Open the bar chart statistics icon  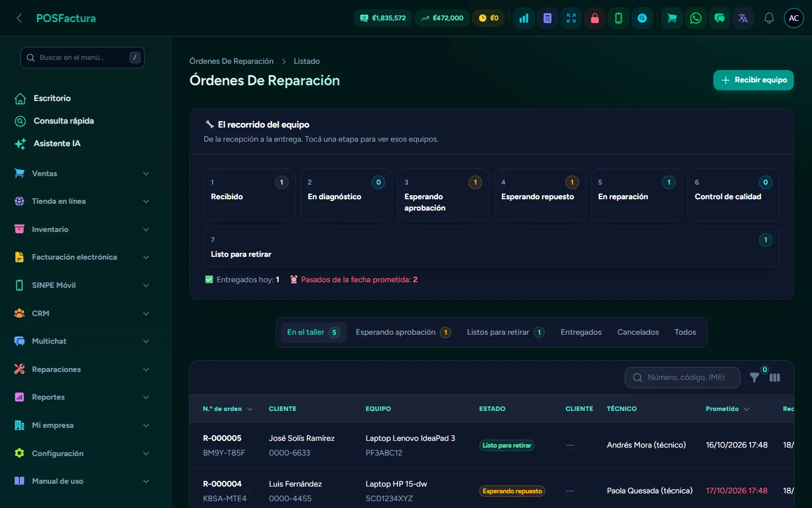pyautogui.click(x=524, y=18)
